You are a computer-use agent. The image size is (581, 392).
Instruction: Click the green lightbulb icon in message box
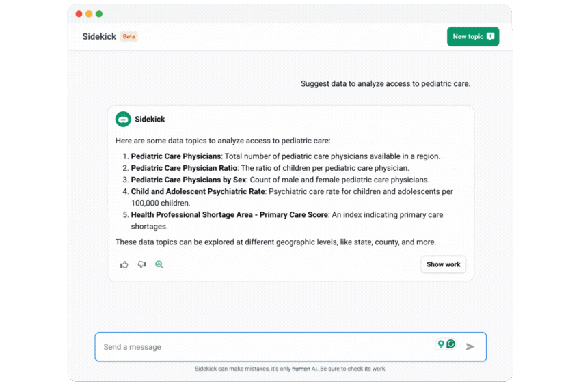tap(441, 344)
